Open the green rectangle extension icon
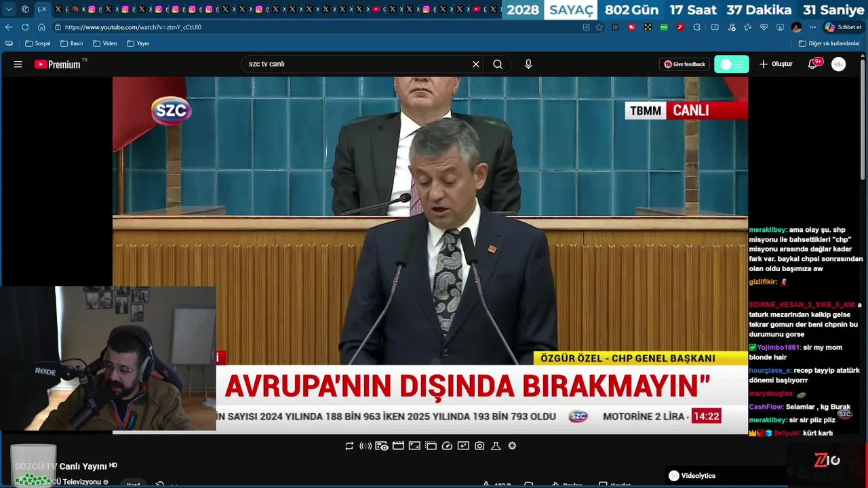 pos(664,27)
